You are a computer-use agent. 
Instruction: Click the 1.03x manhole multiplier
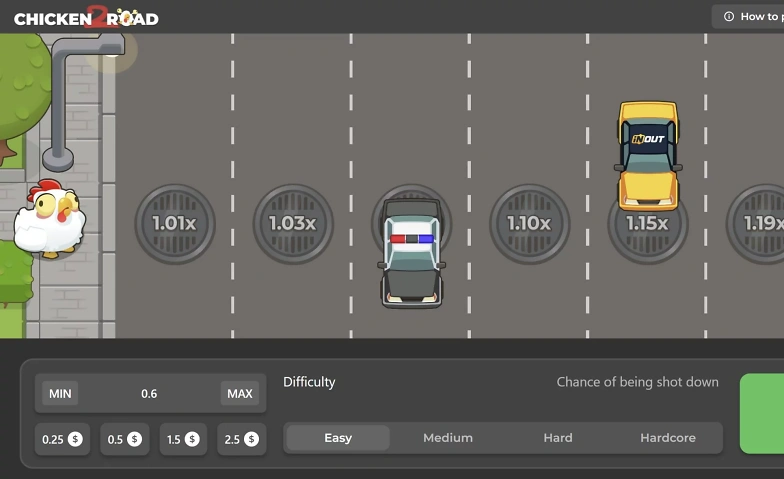click(293, 224)
